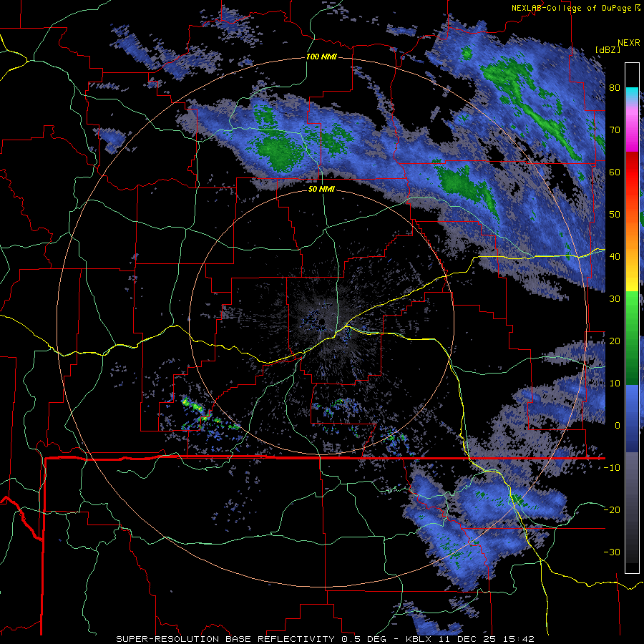Click the [dBZ] legend unit label

(608, 49)
